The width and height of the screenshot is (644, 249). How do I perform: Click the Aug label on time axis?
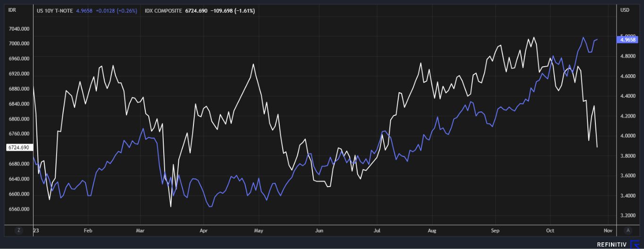[x=432, y=231]
